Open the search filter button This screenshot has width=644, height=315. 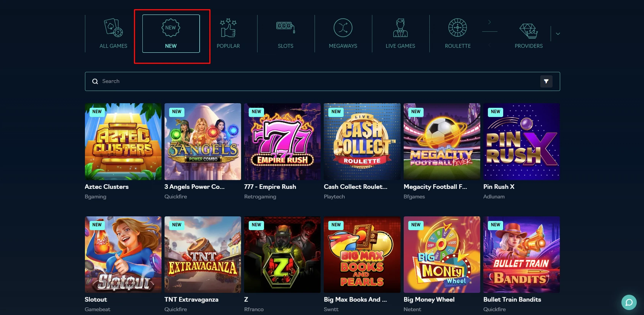[x=546, y=81]
